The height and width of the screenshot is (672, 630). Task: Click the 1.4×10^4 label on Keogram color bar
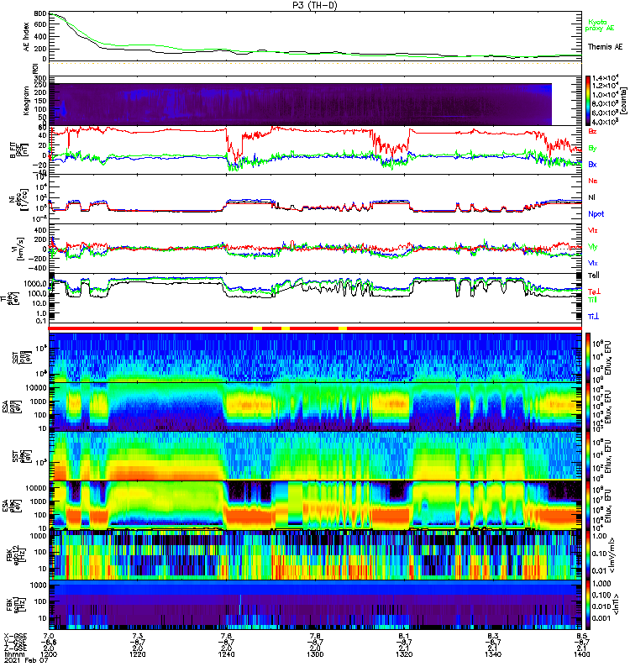[605, 78]
